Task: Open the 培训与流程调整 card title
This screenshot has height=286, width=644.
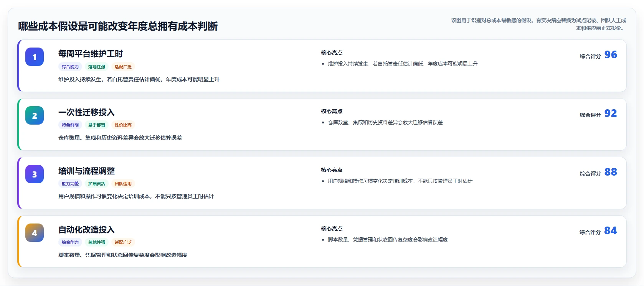Action: pyautogui.click(x=86, y=171)
